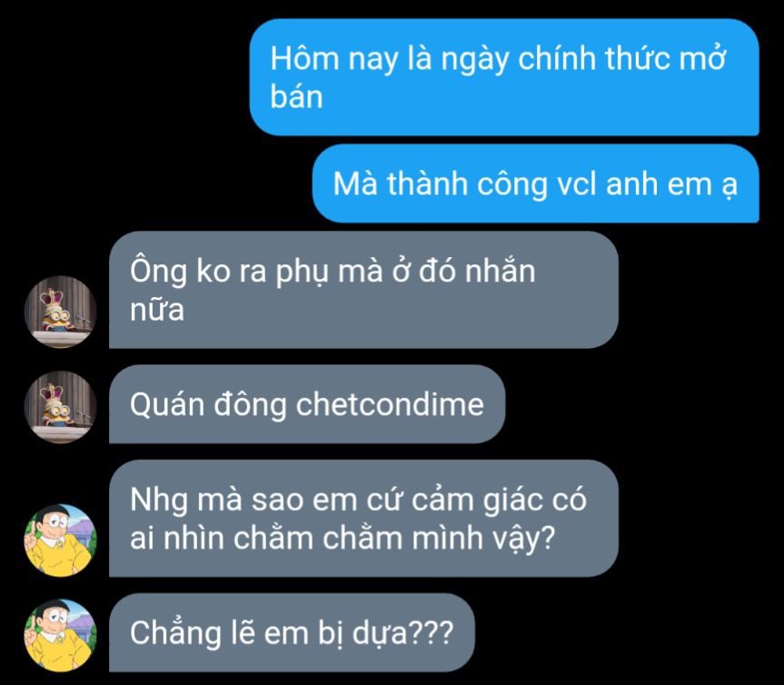The width and height of the screenshot is (784, 685).
Task: Select the "Nhg mà sao em cứ cảm giác" bubble
Action: point(363,519)
